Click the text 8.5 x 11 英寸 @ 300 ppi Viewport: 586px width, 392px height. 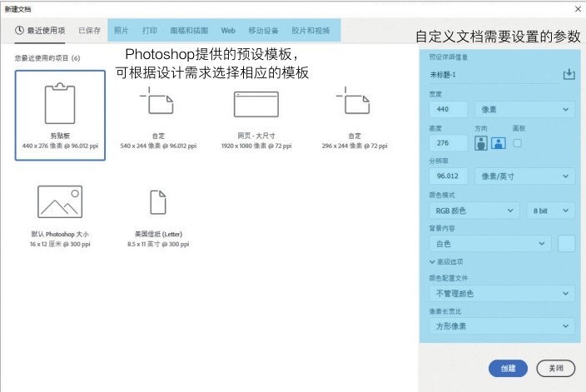click(x=158, y=244)
